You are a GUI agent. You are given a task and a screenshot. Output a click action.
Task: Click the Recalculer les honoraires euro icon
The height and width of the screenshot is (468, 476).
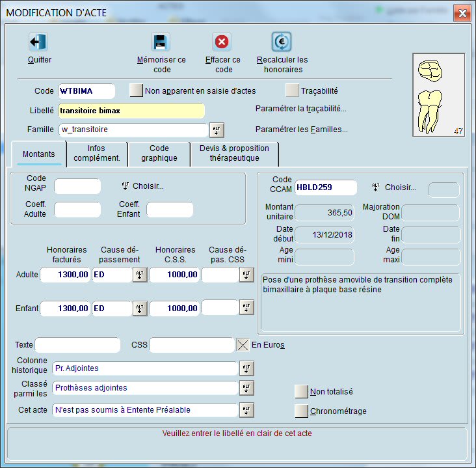click(281, 42)
